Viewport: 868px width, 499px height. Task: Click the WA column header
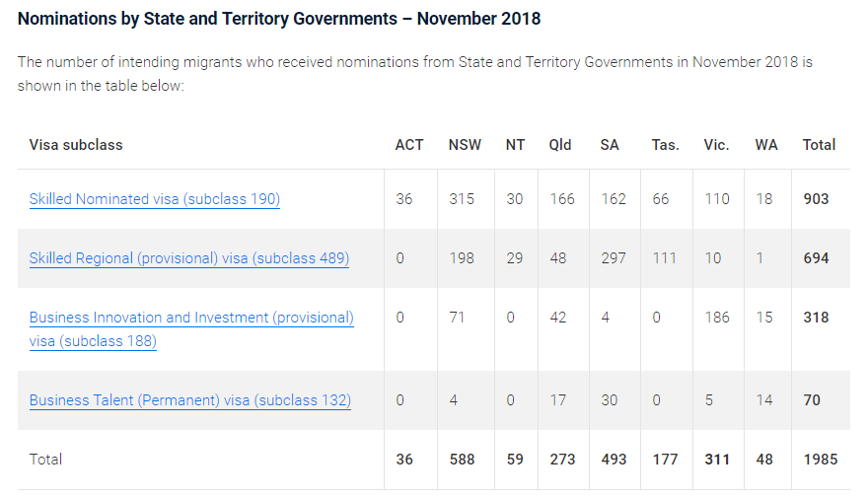tap(766, 145)
